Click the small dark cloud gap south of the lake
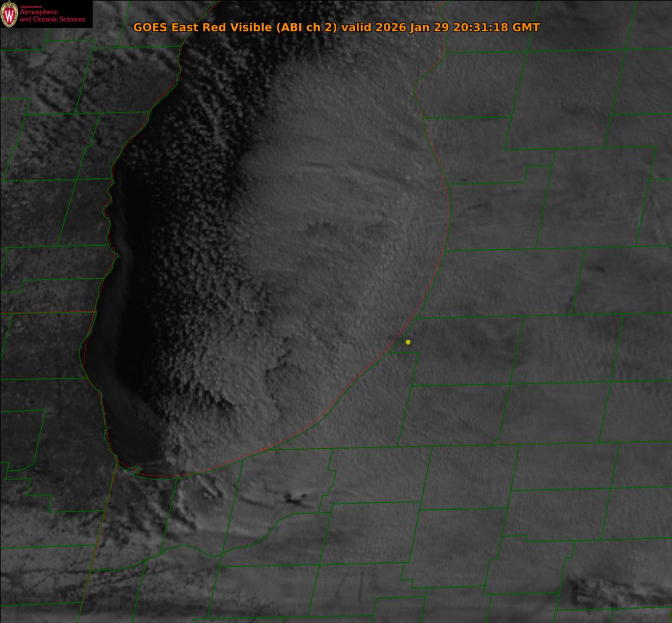672x623 pixels. point(296,499)
